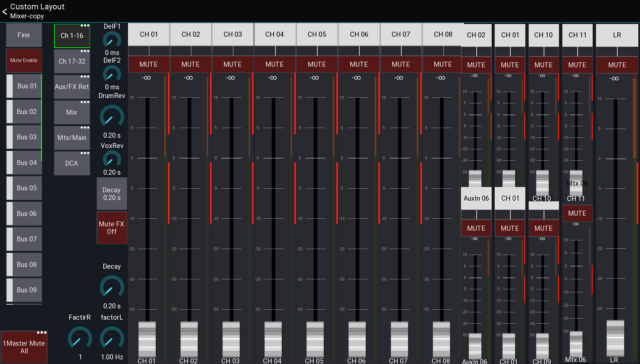Click the bottom Mtx 06 fader handle

click(x=576, y=343)
